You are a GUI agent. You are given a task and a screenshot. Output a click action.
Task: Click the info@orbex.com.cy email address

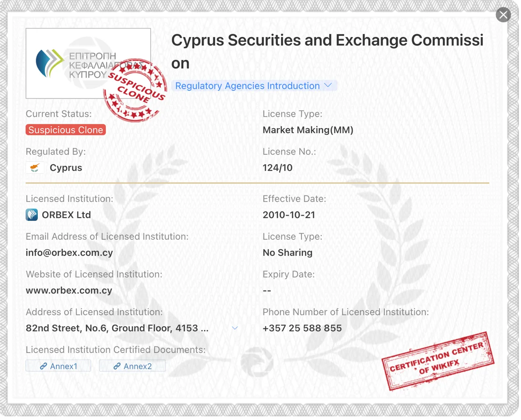[x=69, y=252]
